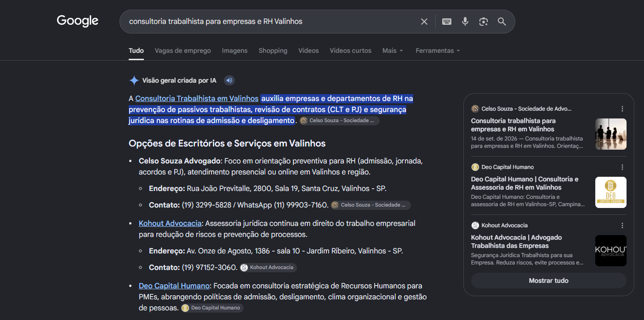
Task: Click source chip after the intro paragraph
Action: 339,121
